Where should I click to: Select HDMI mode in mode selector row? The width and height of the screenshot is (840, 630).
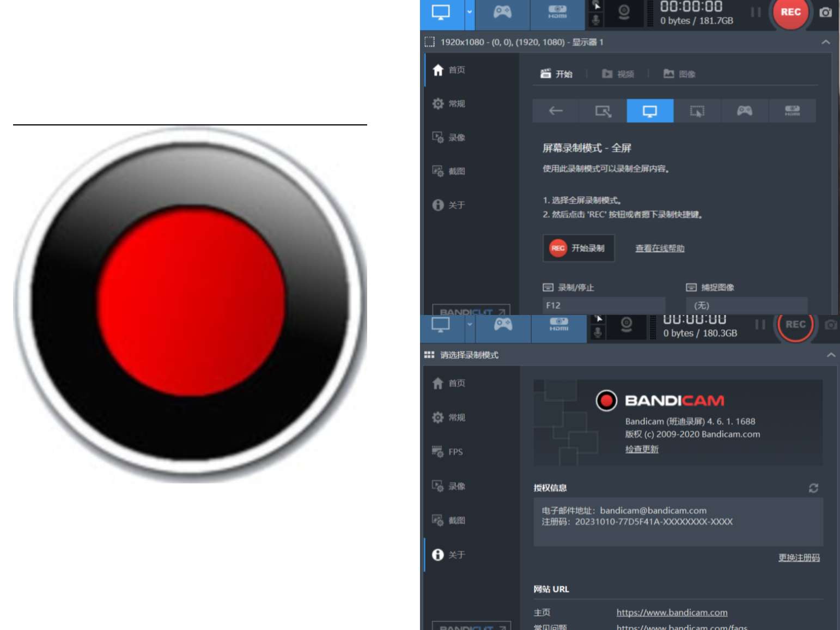point(792,111)
